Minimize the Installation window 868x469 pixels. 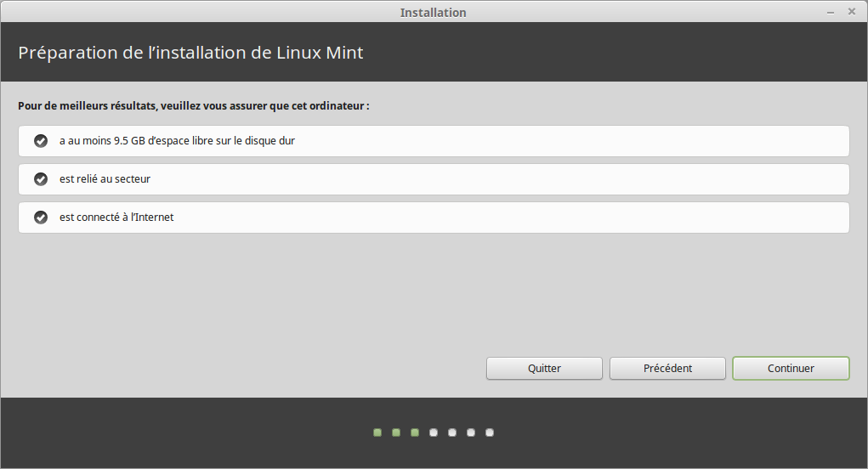coord(830,12)
